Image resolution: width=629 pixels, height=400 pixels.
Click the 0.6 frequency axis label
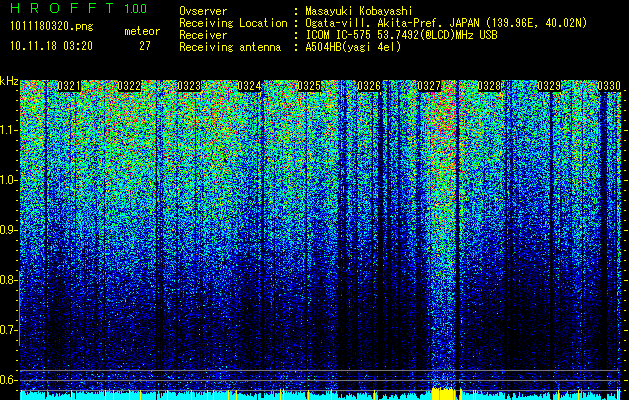pos(8,380)
